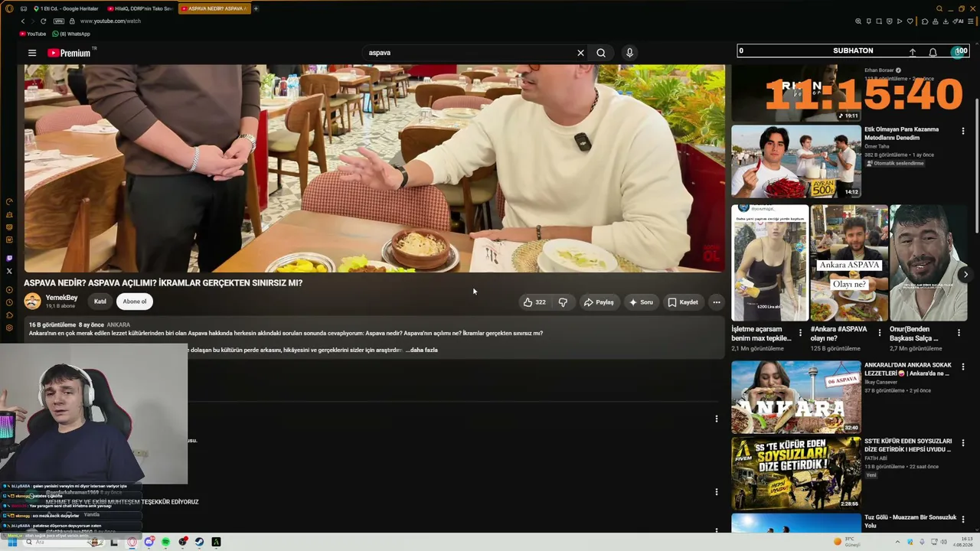Image resolution: width=980 pixels, height=551 pixels.
Task: Show next Shorts with the right chevron
Action: [965, 275]
